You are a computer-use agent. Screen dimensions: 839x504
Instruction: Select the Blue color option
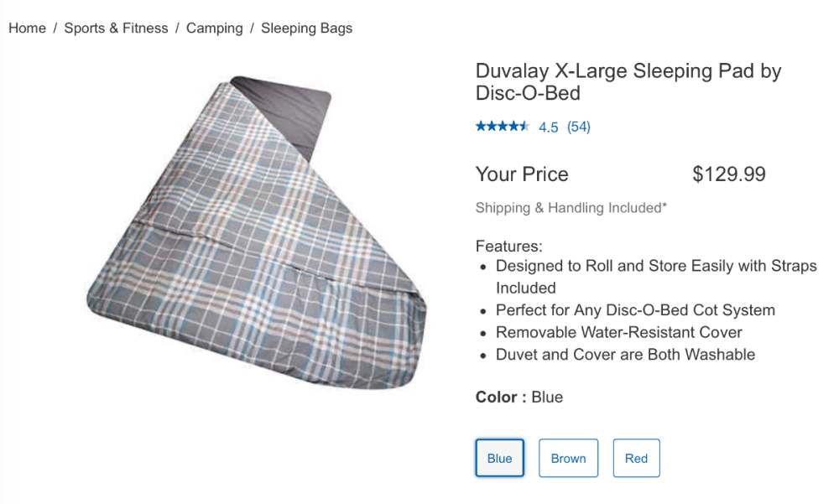click(x=499, y=458)
